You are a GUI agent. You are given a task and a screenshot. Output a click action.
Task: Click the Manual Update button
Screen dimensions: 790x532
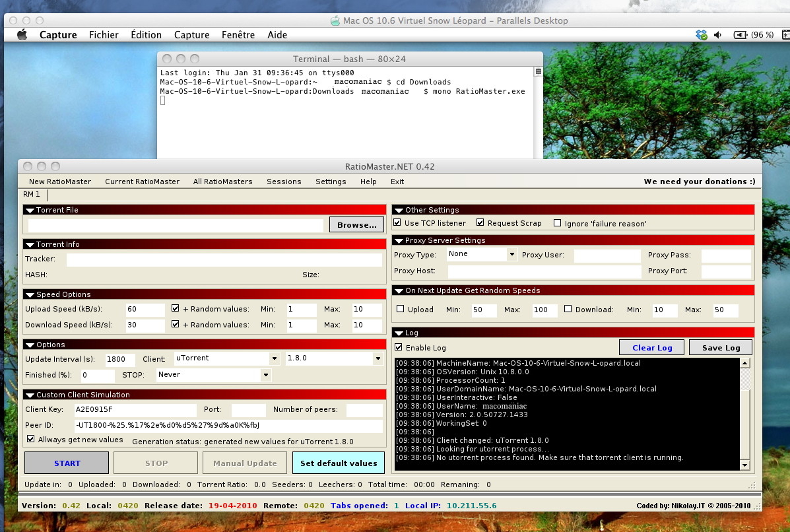point(245,463)
